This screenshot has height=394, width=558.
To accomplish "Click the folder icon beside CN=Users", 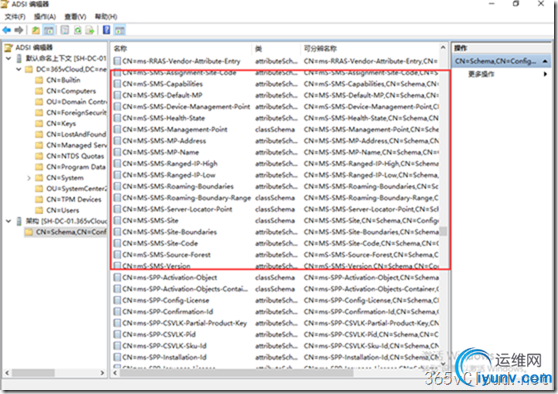I will pos(39,210).
